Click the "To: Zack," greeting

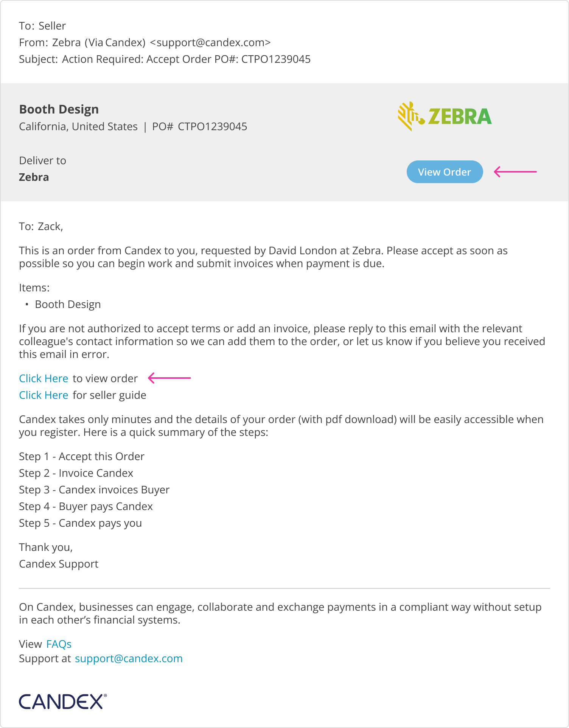[x=41, y=226]
